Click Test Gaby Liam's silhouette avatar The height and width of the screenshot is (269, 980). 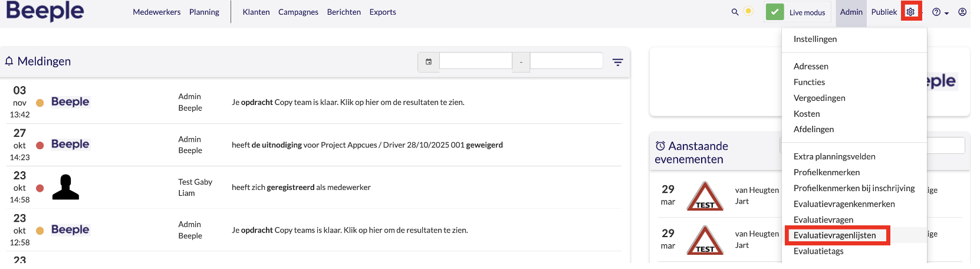pyautogui.click(x=65, y=187)
